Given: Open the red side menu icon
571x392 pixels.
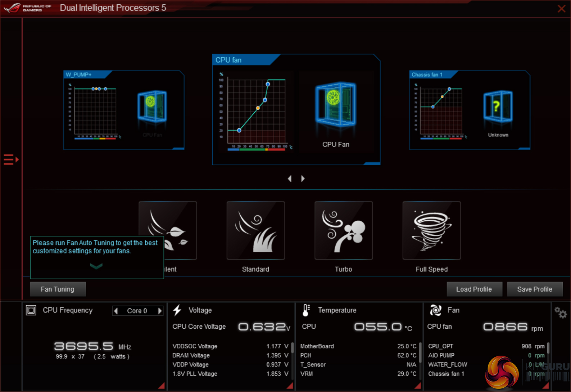Looking at the screenshot, I should click(11, 159).
